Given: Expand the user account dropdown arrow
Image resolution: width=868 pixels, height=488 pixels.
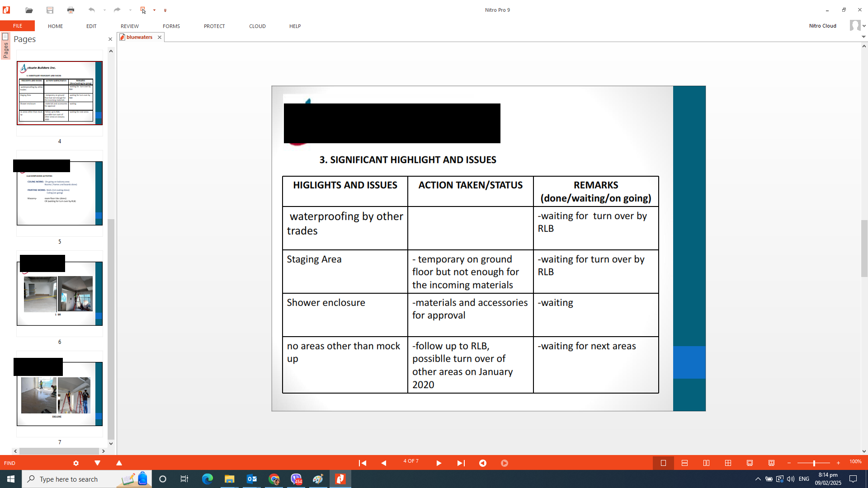Looking at the screenshot, I should click(x=864, y=26).
